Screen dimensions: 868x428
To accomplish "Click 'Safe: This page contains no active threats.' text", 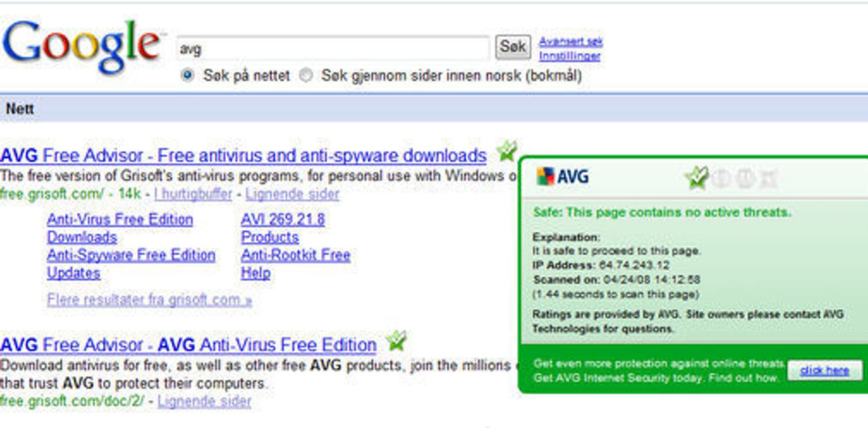I will 662,212.
